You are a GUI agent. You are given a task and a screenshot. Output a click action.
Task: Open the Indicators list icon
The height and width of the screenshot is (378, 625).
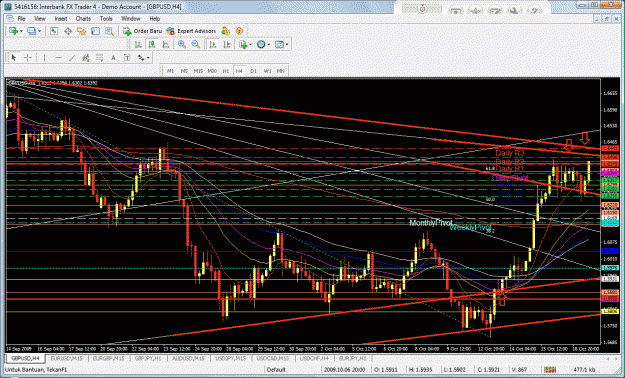pos(243,45)
